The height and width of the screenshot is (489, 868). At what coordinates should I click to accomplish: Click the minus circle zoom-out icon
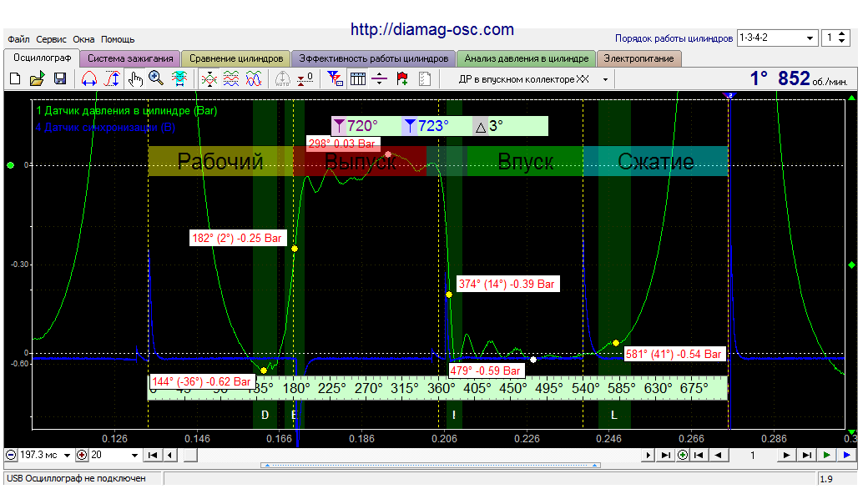(x=11, y=455)
